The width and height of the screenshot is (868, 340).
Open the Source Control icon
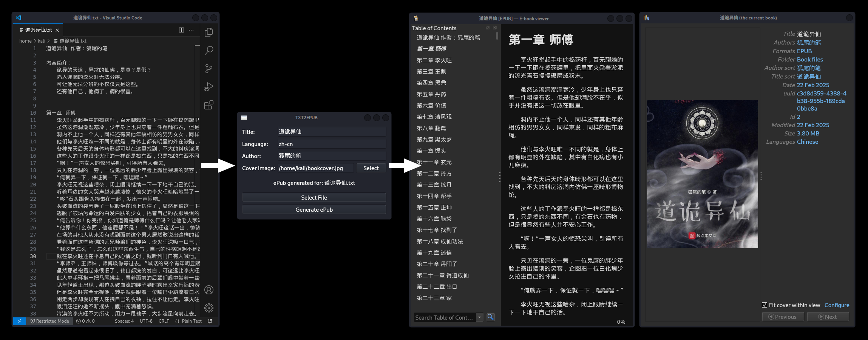(x=209, y=68)
